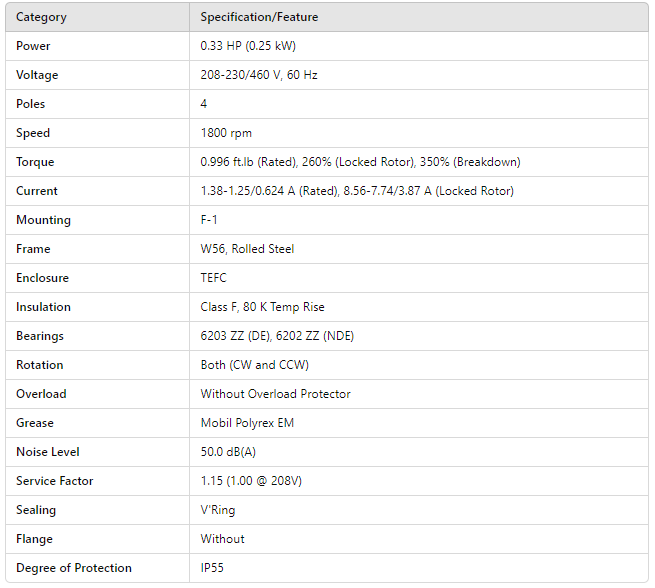Click the 0.33 HP (0.25 kW) value
Screen dimensions: 655x588
(x=248, y=46)
